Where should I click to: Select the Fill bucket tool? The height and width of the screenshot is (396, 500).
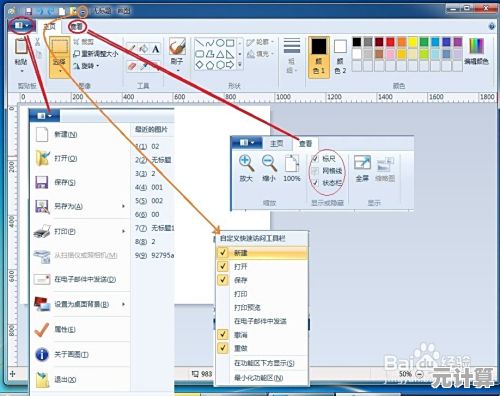click(x=144, y=49)
